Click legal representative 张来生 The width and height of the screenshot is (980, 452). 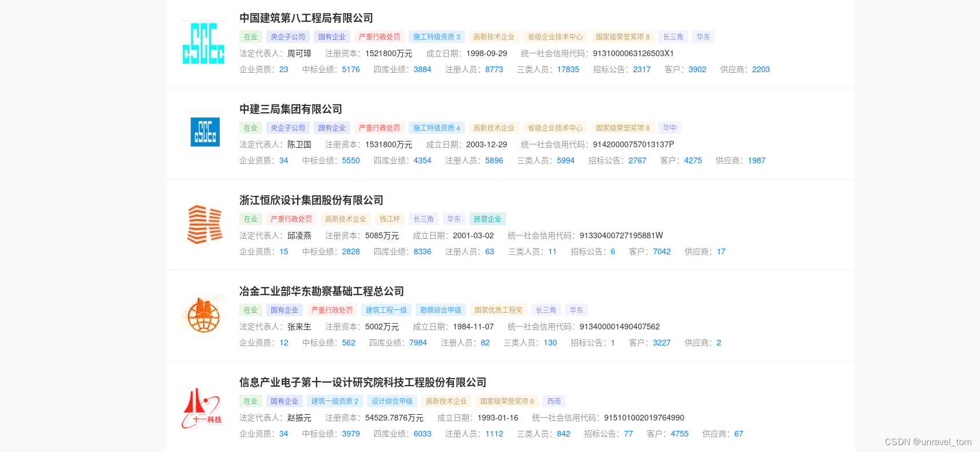(299, 327)
